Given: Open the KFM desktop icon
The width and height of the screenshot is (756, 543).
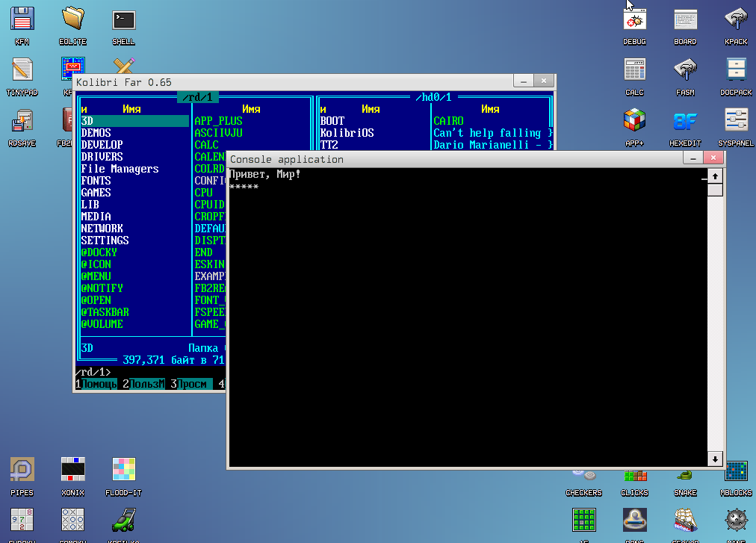Looking at the screenshot, I should (22, 19).
